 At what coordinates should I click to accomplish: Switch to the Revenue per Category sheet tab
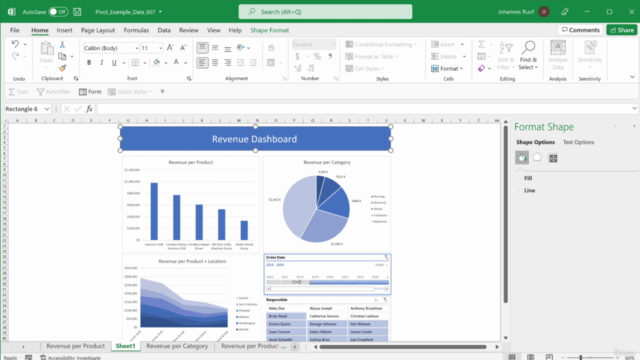[177, 346]
